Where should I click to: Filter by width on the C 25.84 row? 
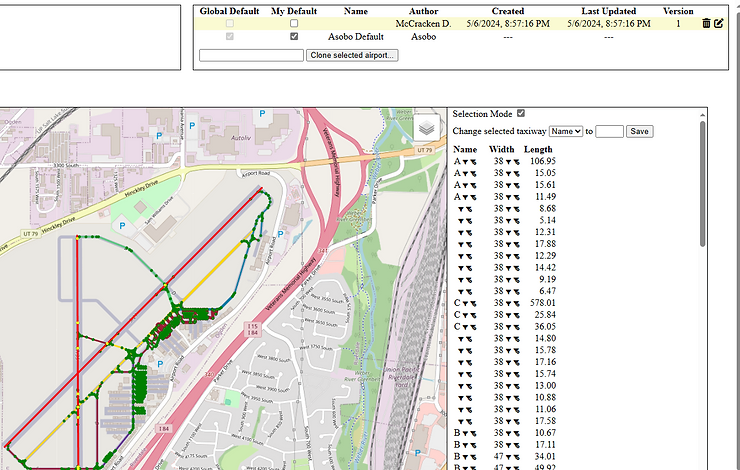pos(509,315)
